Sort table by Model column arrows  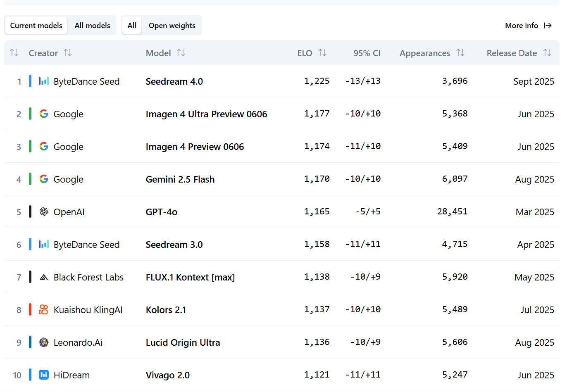pos(181,52)
